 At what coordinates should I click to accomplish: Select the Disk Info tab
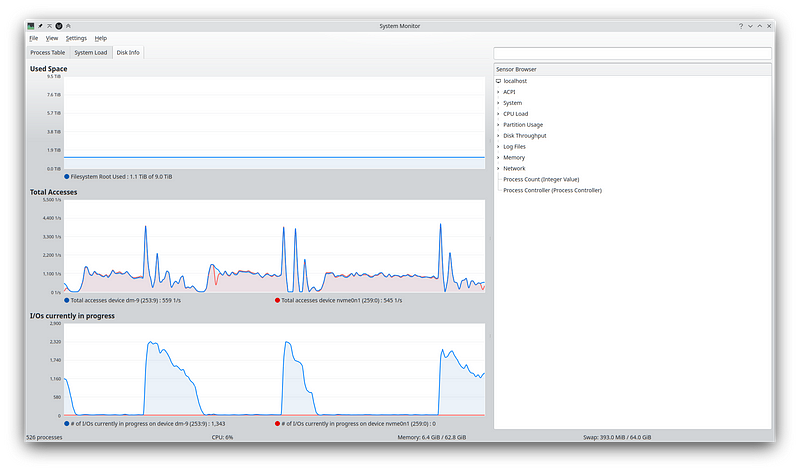coord(128,53)
